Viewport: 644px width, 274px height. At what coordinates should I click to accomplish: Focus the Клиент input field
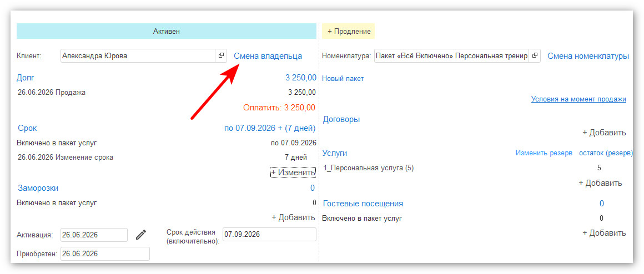pos(138,56)
